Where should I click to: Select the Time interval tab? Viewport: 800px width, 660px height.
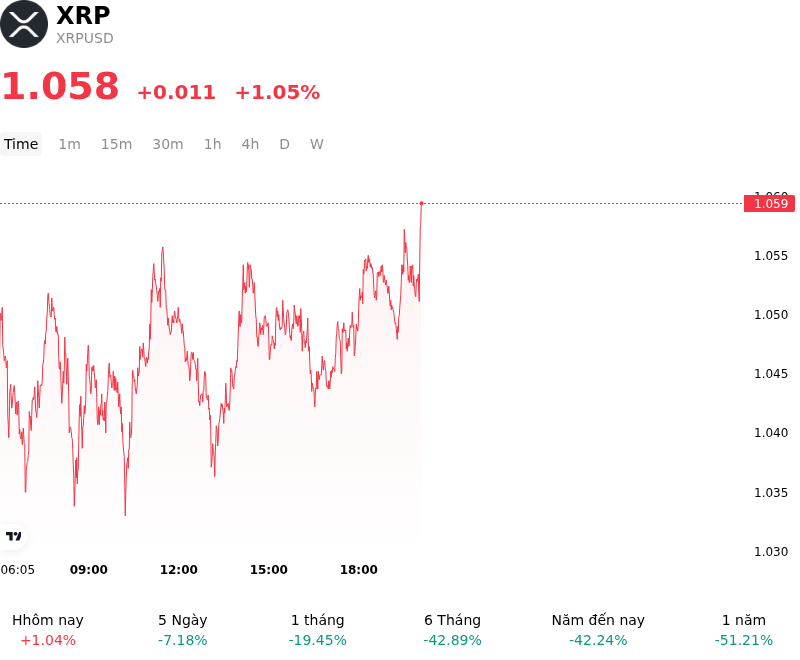[21, 144]
